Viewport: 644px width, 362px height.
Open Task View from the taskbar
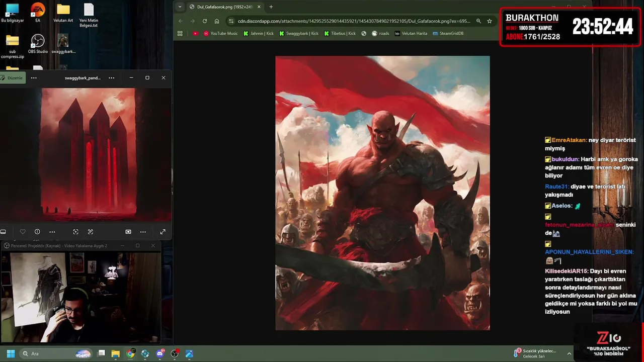(x=101, y=353)
